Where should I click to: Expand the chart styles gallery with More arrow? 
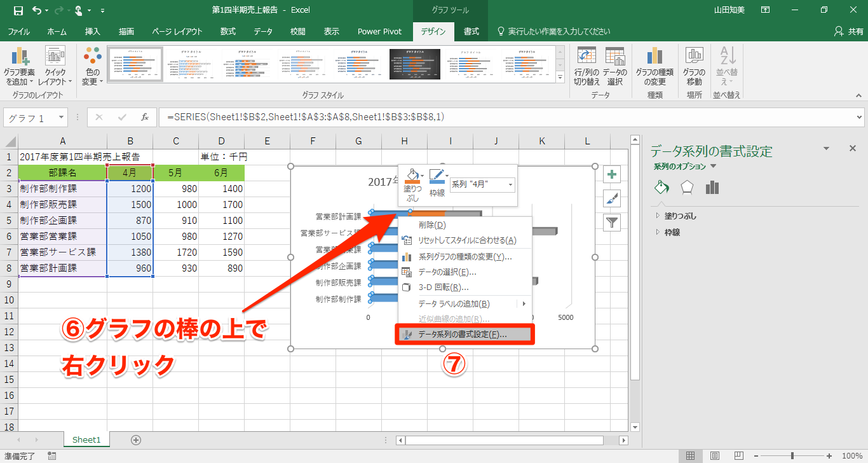click(560, 78)
